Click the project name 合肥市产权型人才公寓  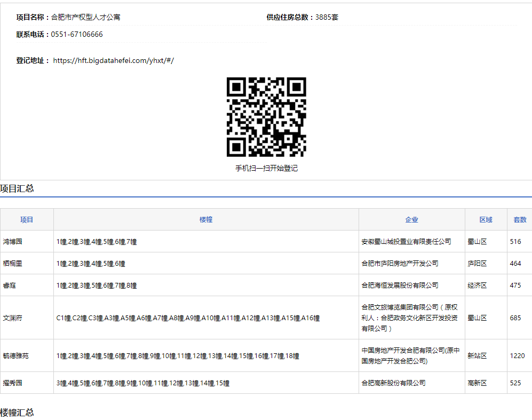85,17
